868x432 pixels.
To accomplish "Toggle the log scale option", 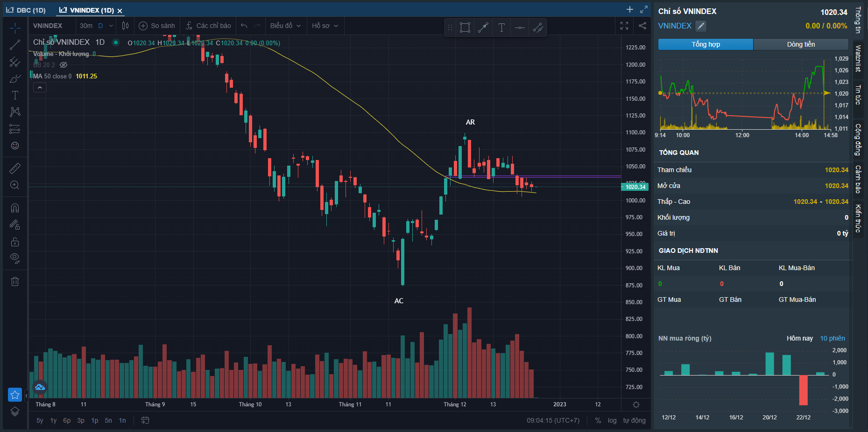I will pyautogui.click(x=612, y=420).
